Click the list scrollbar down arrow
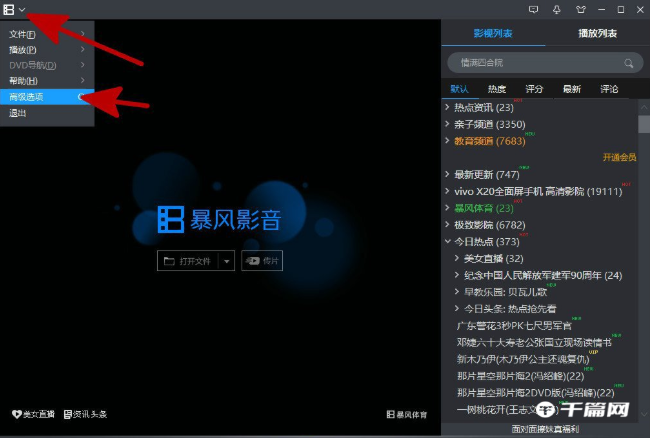The height and width of the screenshot is (438, 650). 644,414
